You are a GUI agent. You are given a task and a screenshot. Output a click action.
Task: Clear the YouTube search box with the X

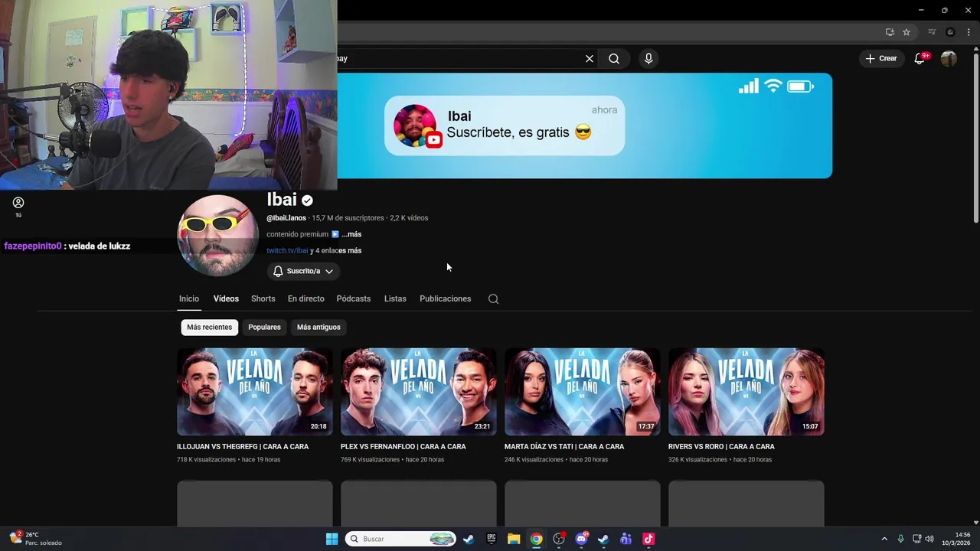(x=590, y=58)
